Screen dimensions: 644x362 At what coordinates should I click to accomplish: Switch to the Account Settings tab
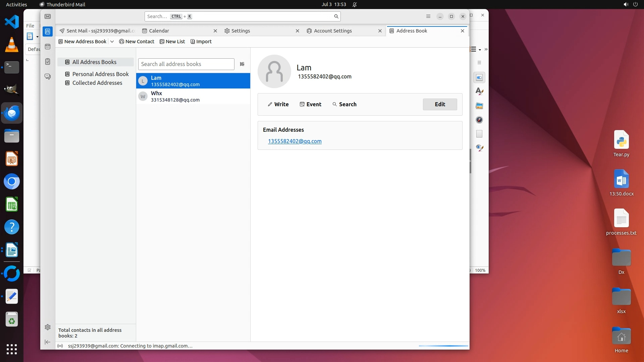coord(333,31)
